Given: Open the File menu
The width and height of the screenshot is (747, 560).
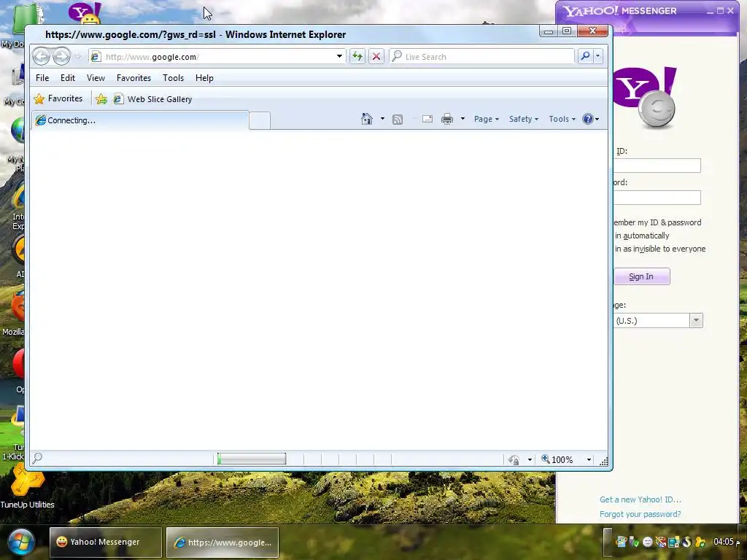Looking at the screenshot, I should point(42,77).
